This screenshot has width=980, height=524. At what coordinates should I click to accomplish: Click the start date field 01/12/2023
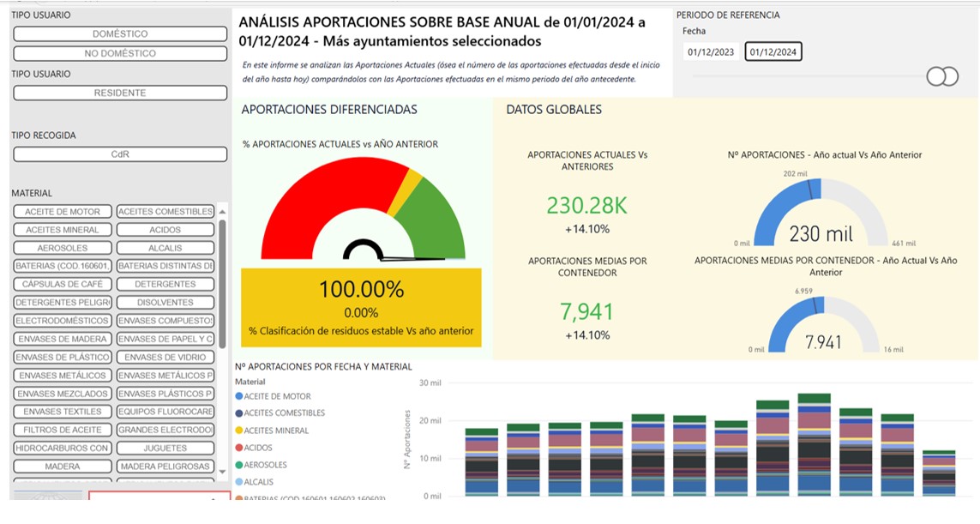(712, 52)
